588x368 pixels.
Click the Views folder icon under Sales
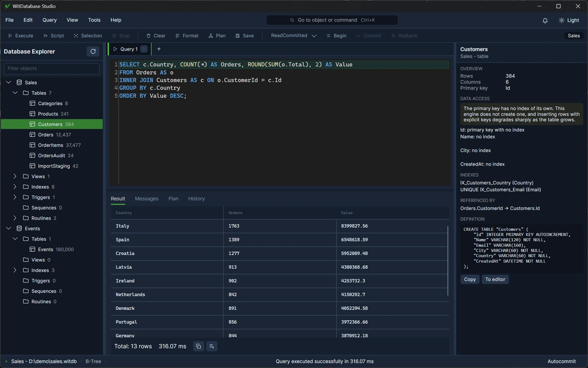tap(26, 176)
